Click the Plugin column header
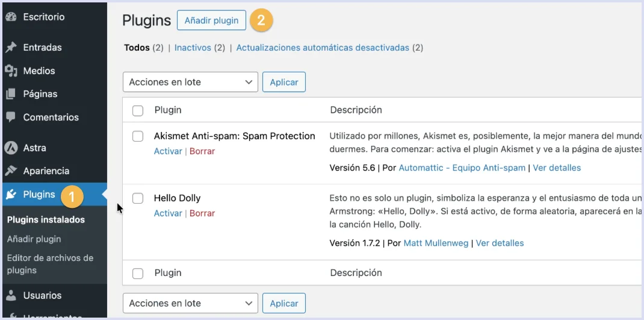The width and height of the screenshot is (644, 320). click(168, 110)
